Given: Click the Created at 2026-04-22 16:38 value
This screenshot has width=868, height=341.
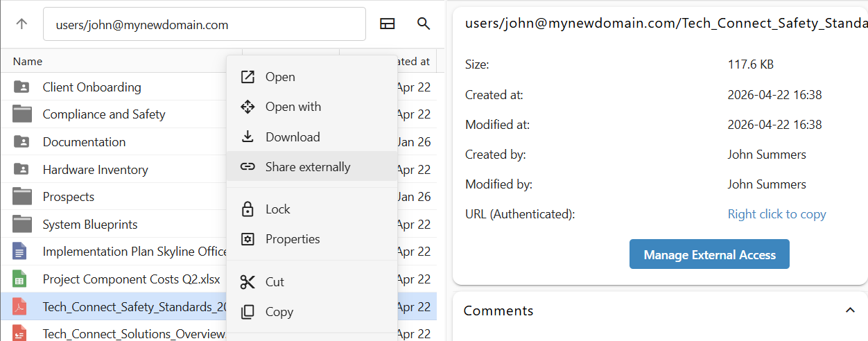Looking at the screenshot, I should [x=774, y=94].
